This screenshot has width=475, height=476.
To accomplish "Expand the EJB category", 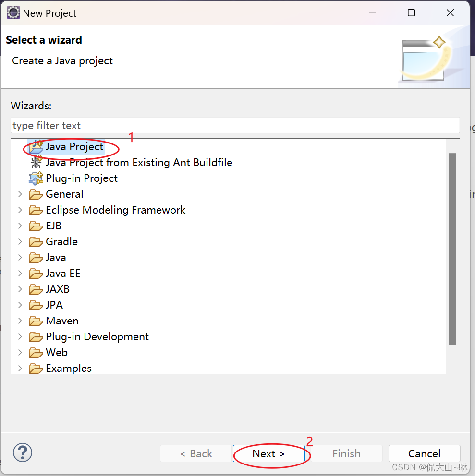I will pyautogui.click(x=20, y=226).
